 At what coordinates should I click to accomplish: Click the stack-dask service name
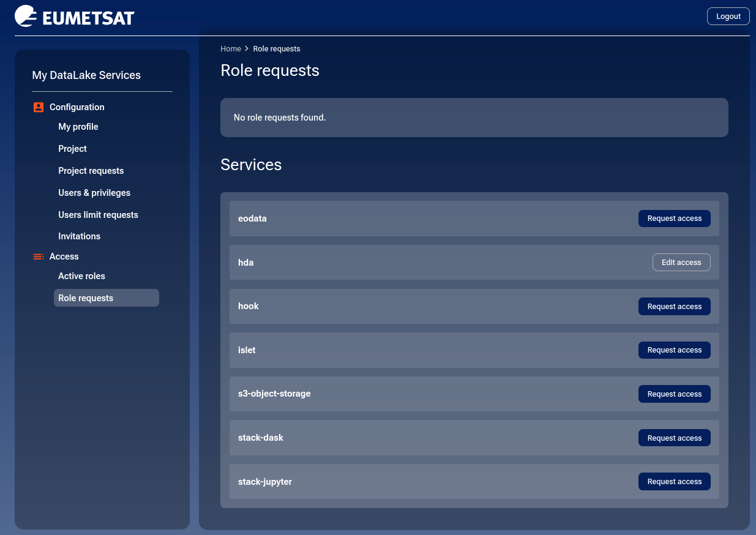point(261,438)
